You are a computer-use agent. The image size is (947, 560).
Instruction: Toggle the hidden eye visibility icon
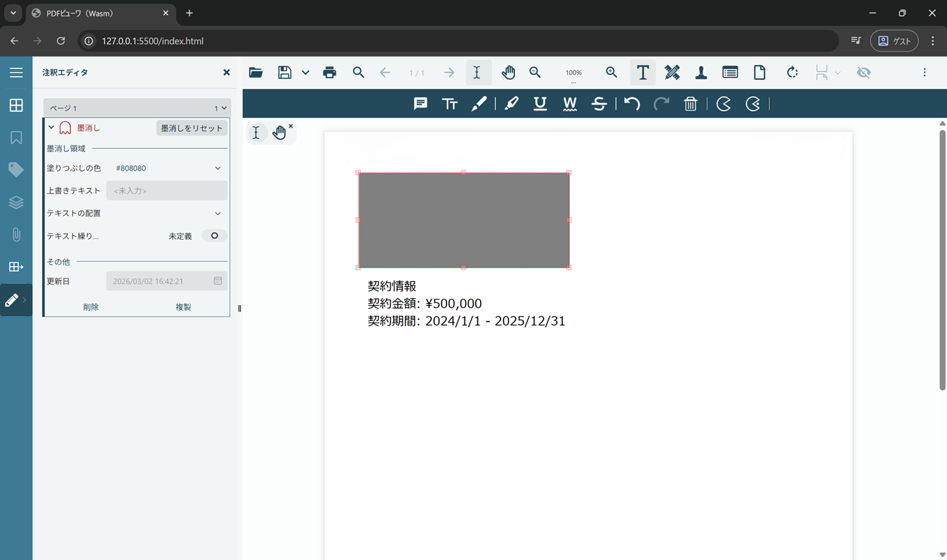(x=863, y=72)
